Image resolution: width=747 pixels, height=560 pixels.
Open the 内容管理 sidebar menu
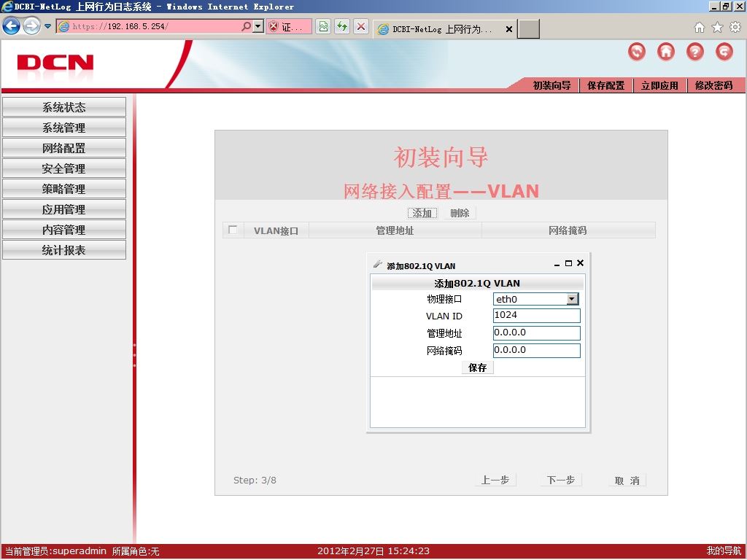(64, 230)
